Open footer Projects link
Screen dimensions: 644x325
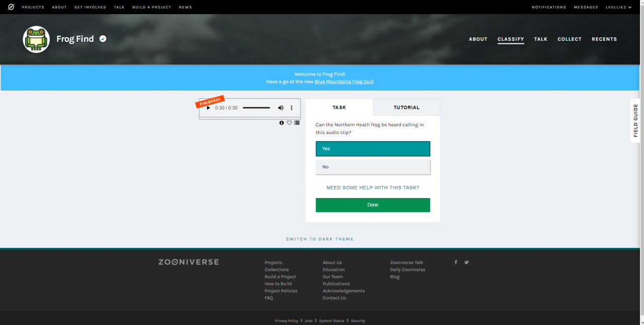tap(274, 263)
